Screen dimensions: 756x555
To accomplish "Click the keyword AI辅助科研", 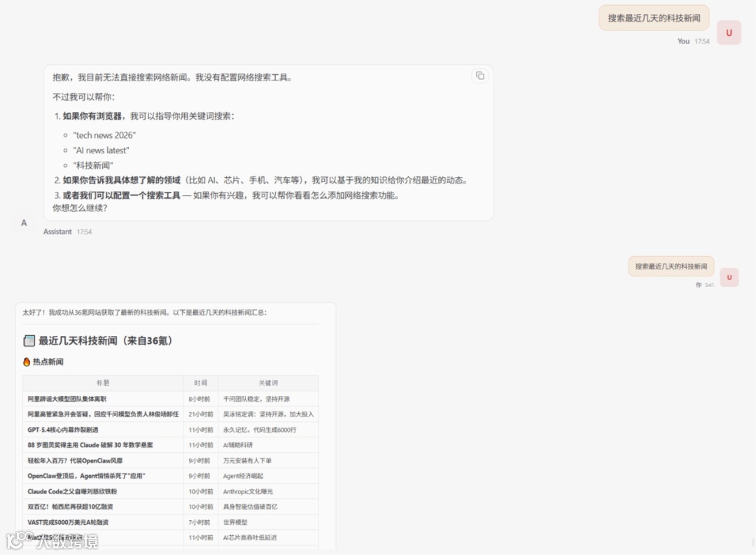I will [x=238, y=445].
